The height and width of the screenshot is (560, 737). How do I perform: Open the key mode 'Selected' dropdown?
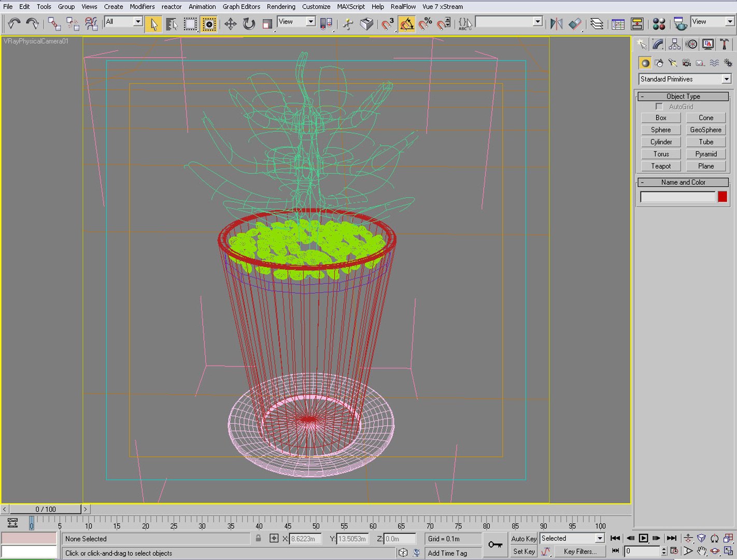click(572, 539)
